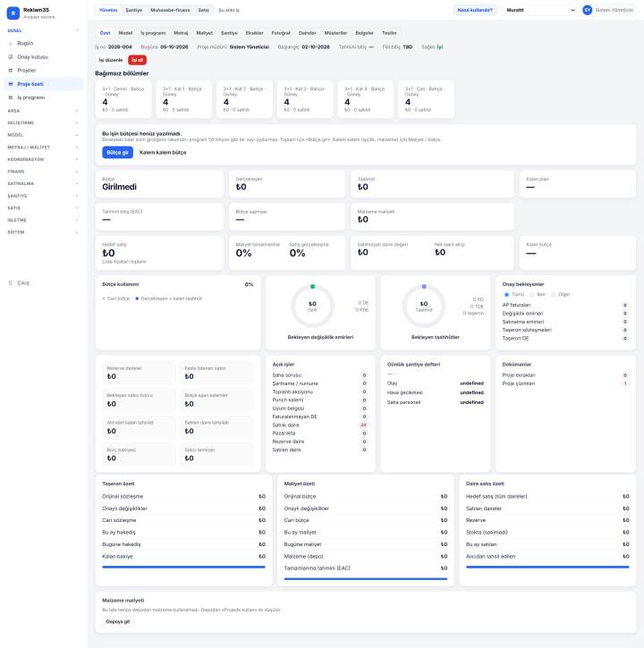Select the Ben radio button

[x=531, y=295]
